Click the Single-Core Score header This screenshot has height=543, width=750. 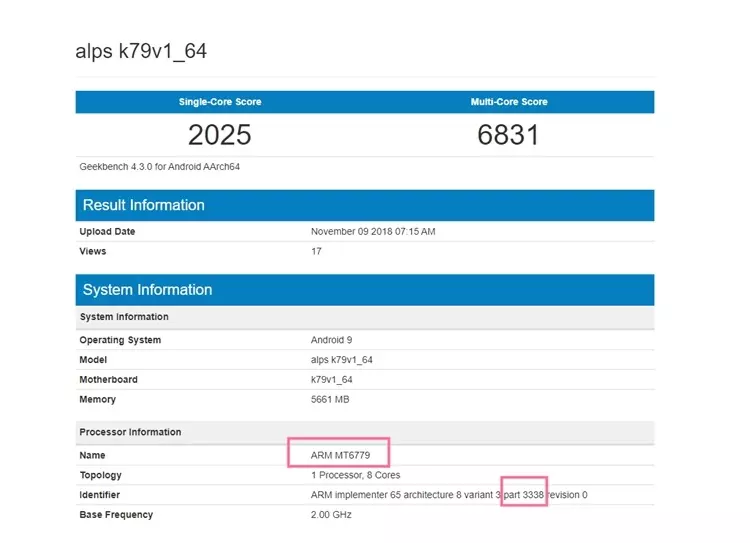pyautogui.click(x=220, y=102)
